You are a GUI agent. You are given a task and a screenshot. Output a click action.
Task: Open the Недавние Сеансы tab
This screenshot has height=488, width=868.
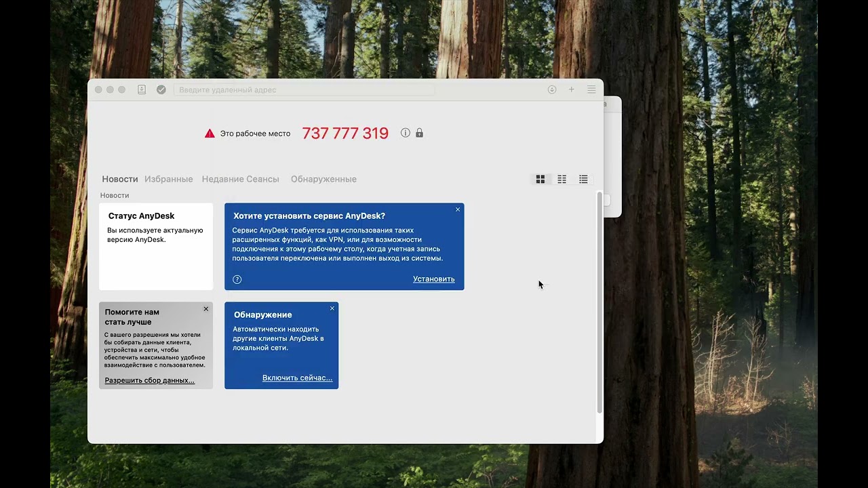tap(241, 179)
